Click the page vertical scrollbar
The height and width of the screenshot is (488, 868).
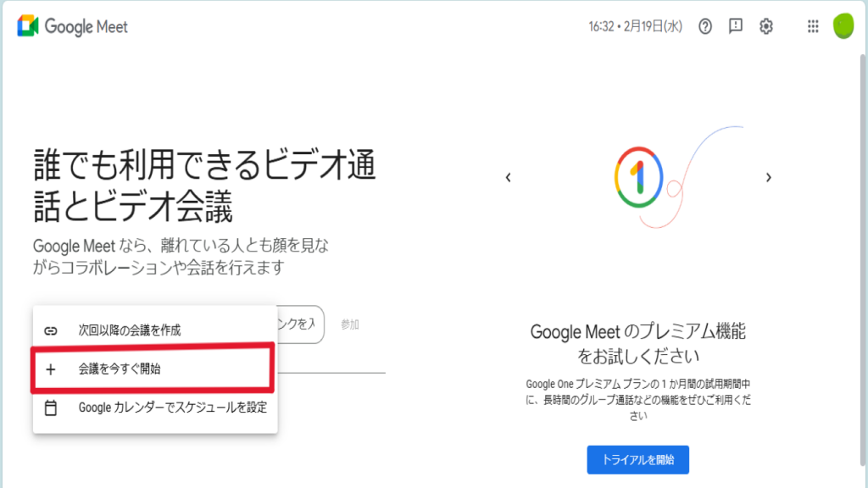click(862, 260)
